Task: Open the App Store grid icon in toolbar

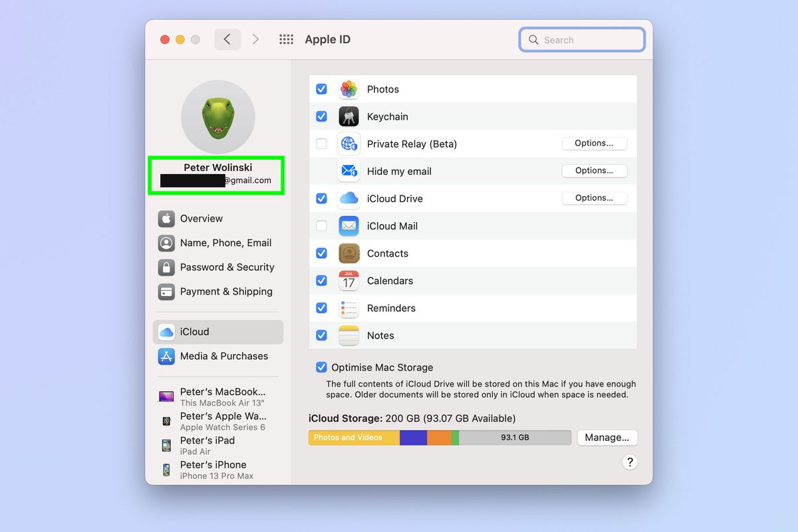Action: tap(286, 39)
